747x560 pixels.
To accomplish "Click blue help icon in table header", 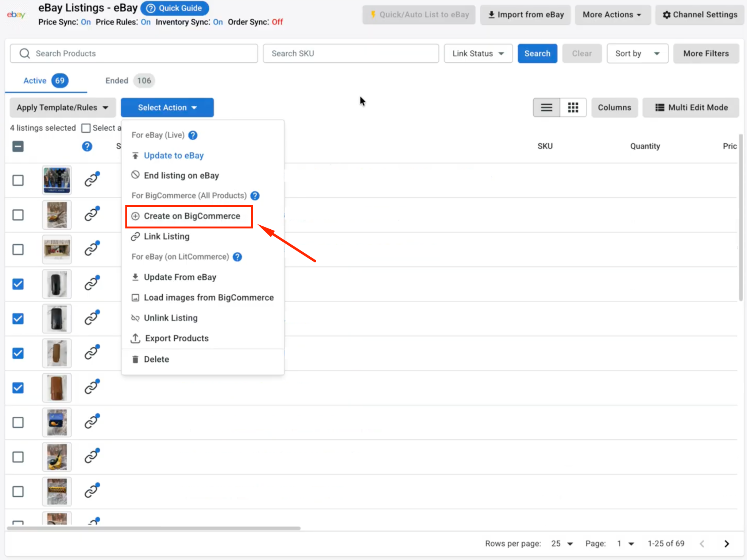I will pyautogui.click(x=87, y=147).
